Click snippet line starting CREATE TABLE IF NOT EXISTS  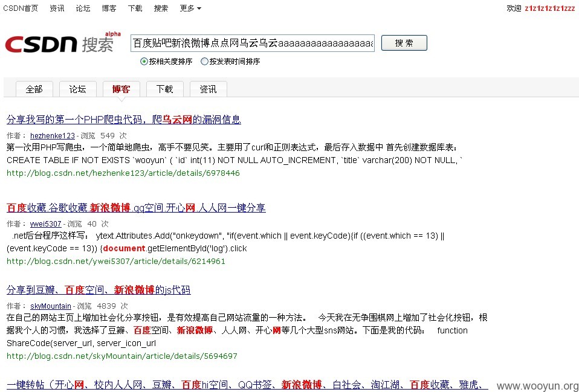point(235,160)
